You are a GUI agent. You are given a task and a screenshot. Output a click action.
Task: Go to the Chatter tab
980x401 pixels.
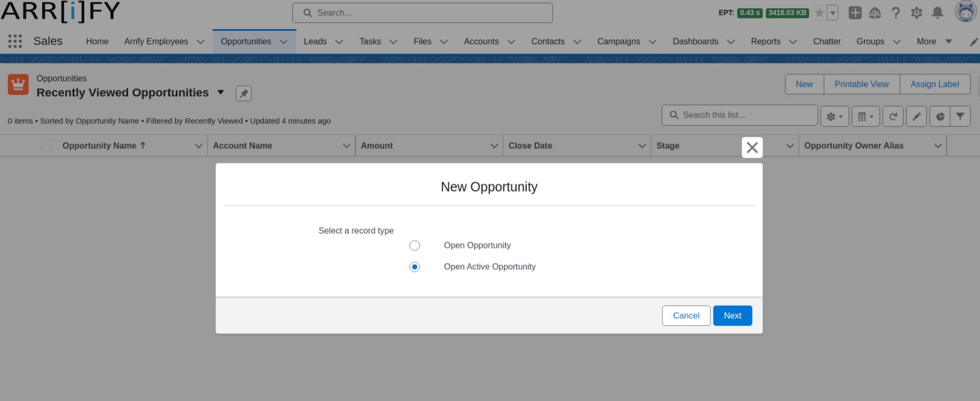click(827, 42)
